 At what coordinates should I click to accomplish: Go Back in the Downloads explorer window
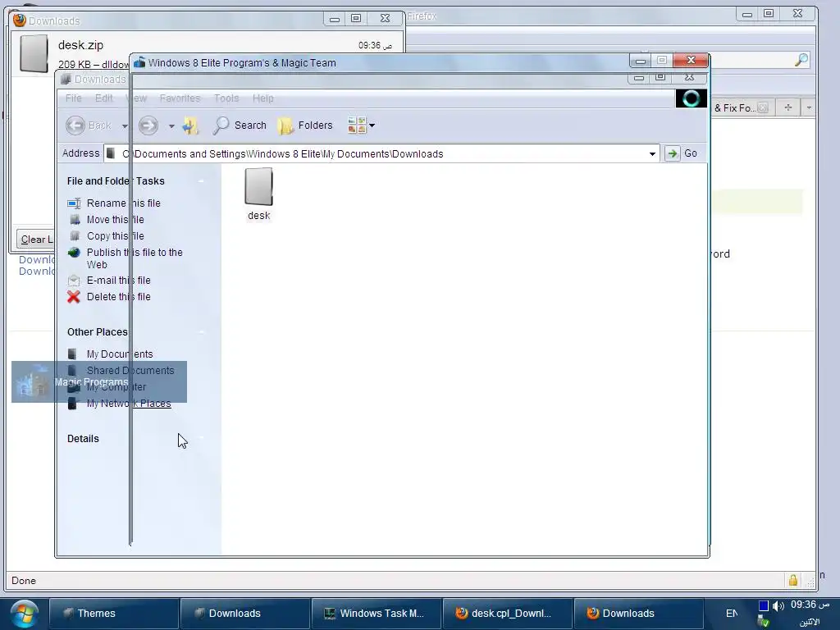(89, 126)
